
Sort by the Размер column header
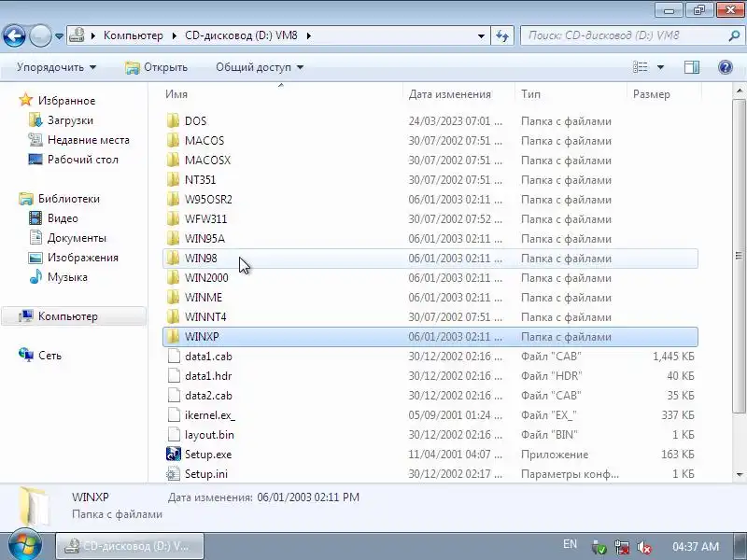(x=664, y=94)
